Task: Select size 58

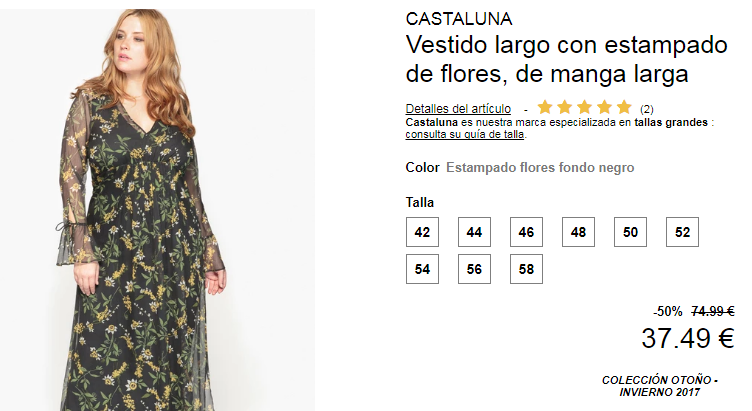Action: click(x=526, y=269)
